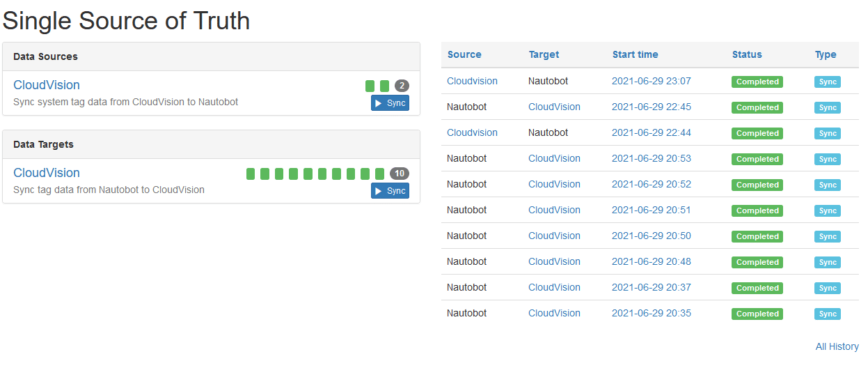Click last green status square in Data Targets
Viewport: 868px width, 368px height.
(379, 174)
